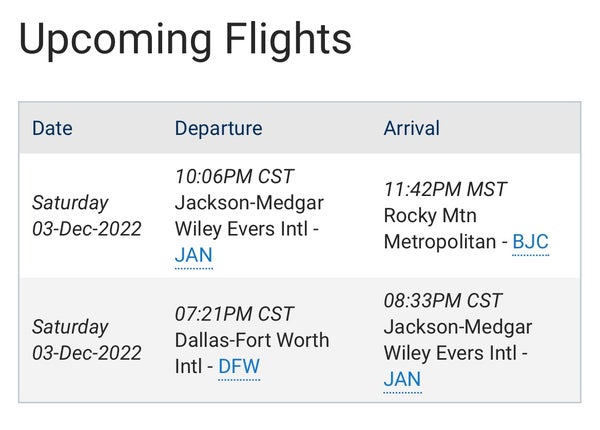Select the 08:33PM CST arrival time

click(x=443, y=301)
